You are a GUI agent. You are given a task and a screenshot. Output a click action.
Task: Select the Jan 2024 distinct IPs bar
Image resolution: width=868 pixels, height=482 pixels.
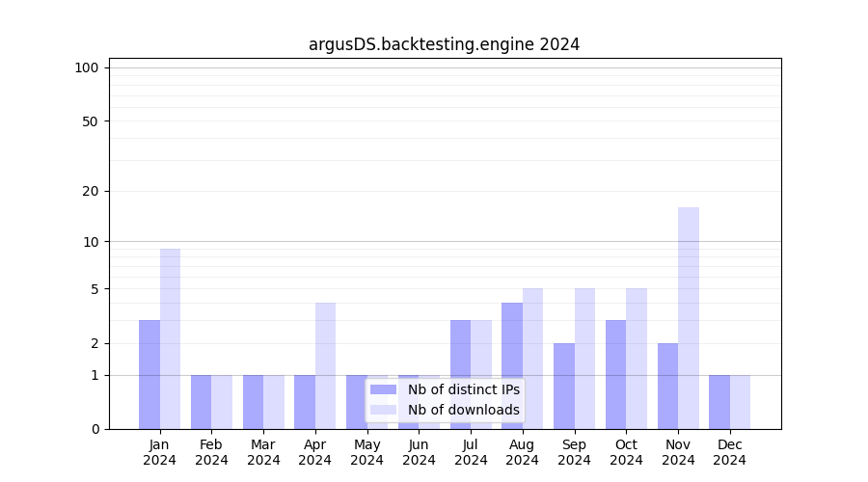click(x=149, y=374)
